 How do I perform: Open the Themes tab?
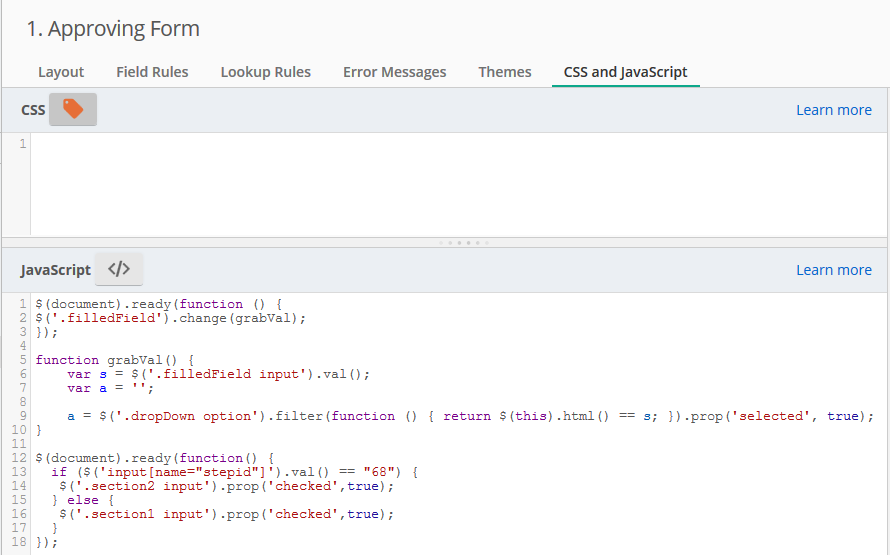[504, 72]
